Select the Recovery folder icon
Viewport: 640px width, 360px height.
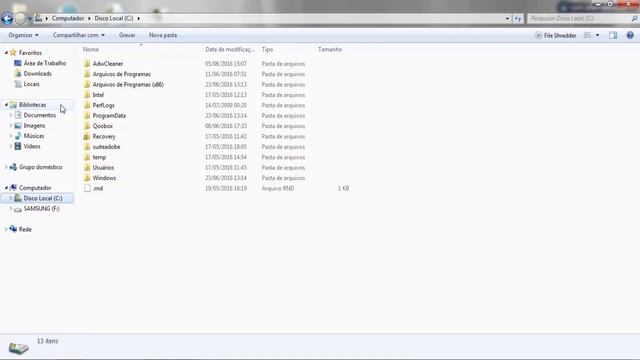pos(87,136)
